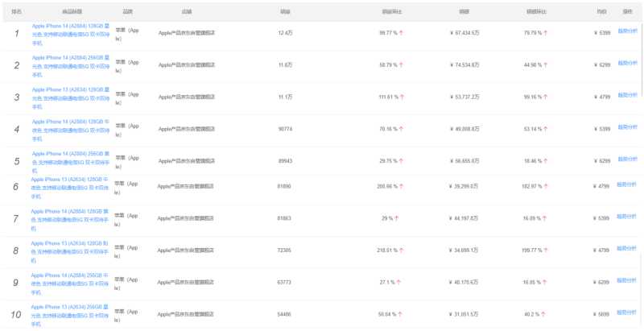Click the 排名 column header
Viewport: 644px width, 331px height.
pyautogui.click(x=17, y=12)
